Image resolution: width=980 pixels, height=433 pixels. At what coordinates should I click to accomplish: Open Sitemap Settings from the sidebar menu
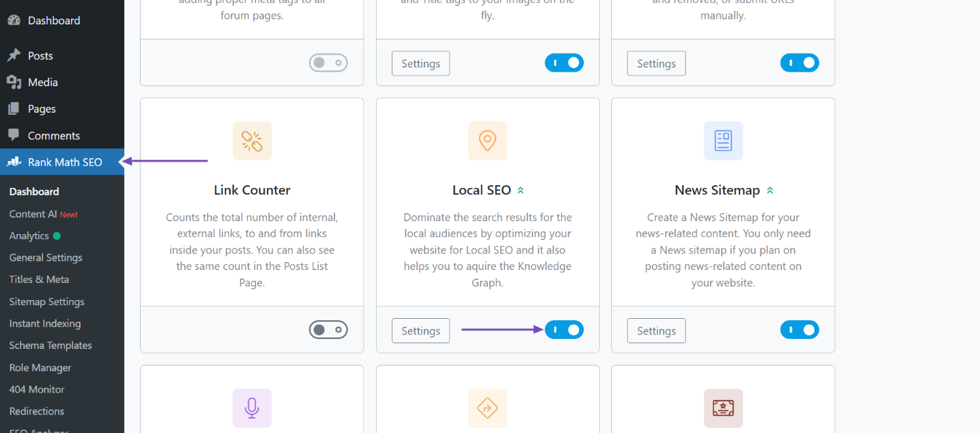tap(47, 301)
